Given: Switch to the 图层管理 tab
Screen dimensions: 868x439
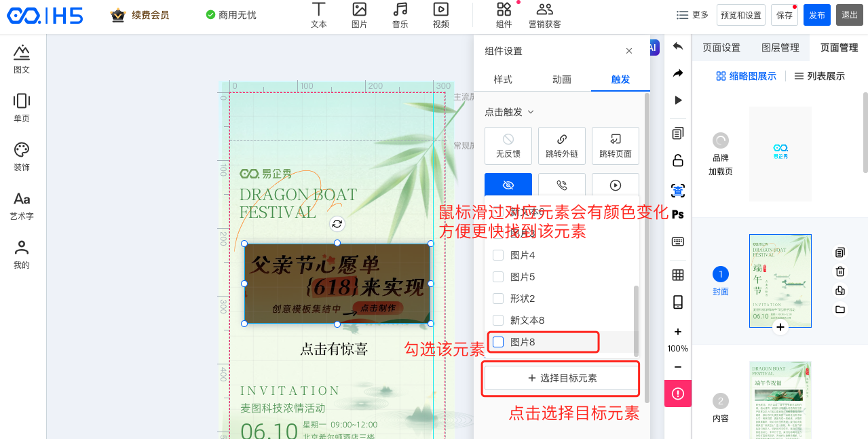Looking at the screenshot, I should [x=780, y=47].
